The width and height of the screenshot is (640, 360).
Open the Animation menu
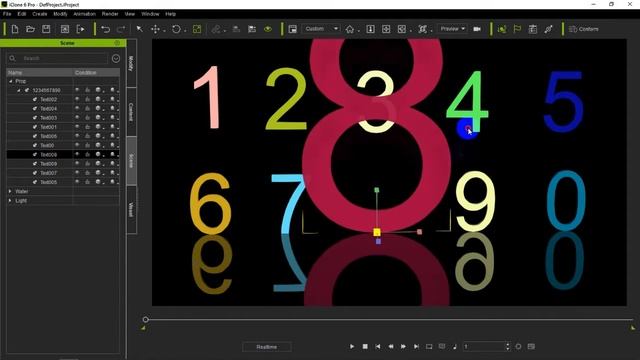tap(84, 14)
